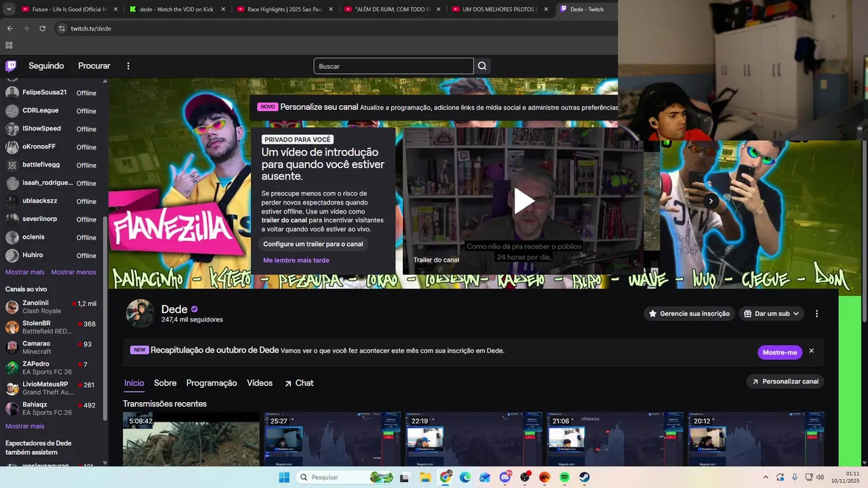Image resolution: width=868 pixels, height=488 pixels.
Task: Click the microphone tray icon
Action: click(x=795, y=477)
